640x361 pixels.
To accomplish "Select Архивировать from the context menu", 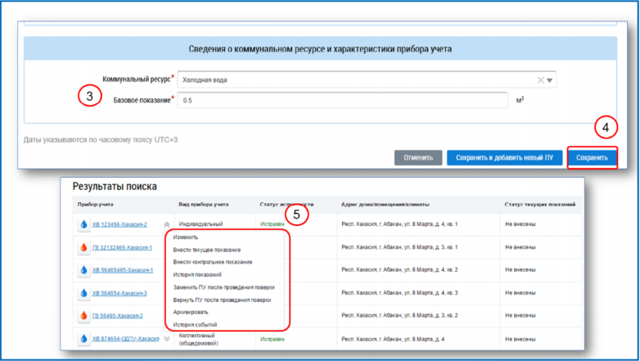I will pos(191,312).
